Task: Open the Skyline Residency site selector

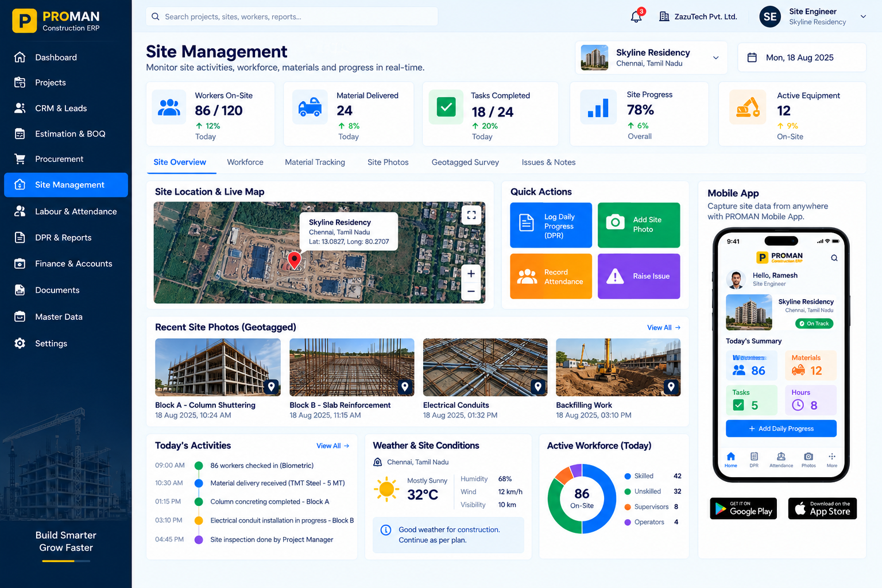Action: click(x=651, y=57)
